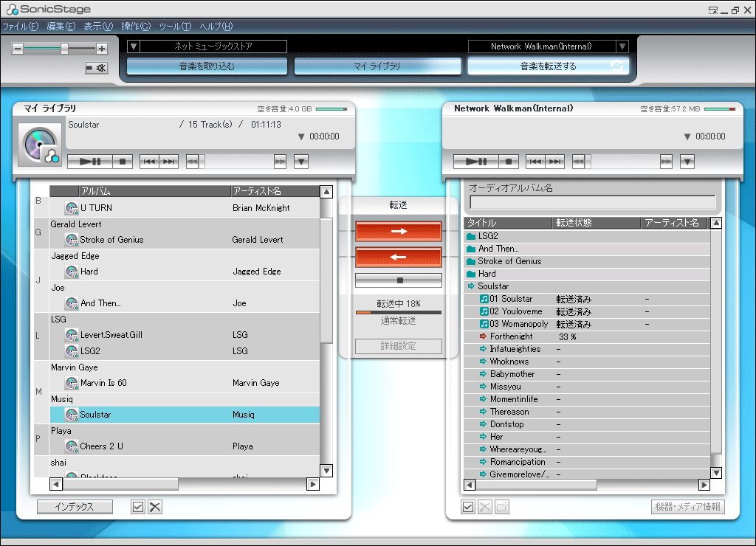The width and height of the screenshot is (756, 546).
Task: Stop playback in Network Walkman player
Action: [x=509, y=162]
